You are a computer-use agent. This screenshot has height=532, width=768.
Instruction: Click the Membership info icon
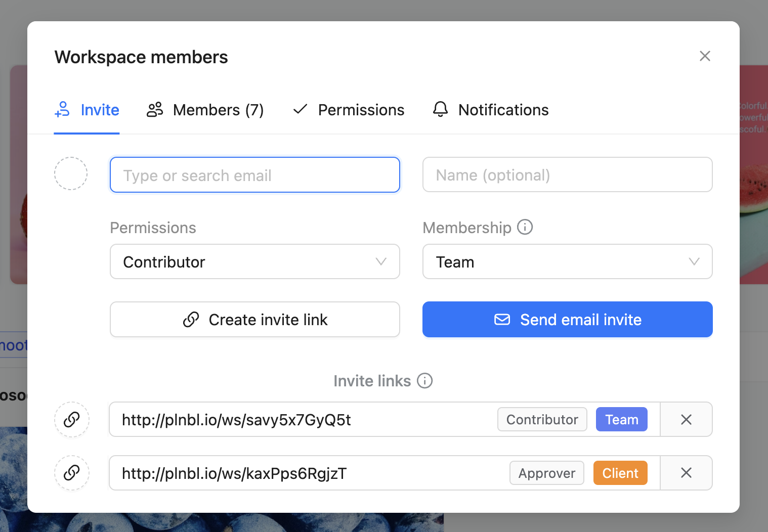[x=525, y=227]
